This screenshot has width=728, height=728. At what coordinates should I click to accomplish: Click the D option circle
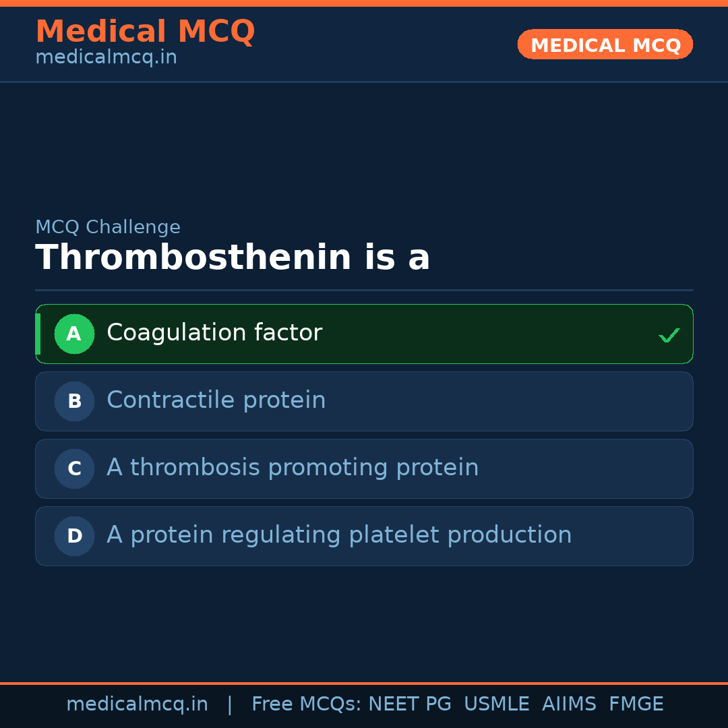[74, 536]
